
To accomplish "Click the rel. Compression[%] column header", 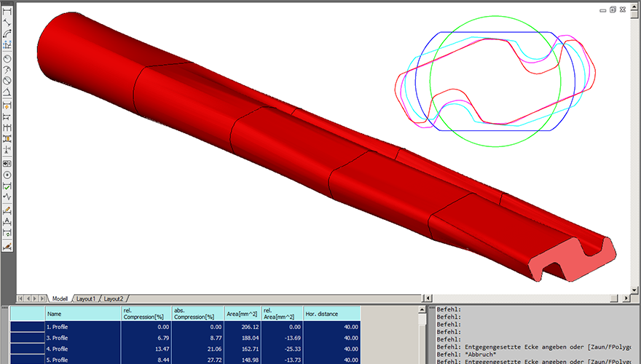I will tap(146, 313).
